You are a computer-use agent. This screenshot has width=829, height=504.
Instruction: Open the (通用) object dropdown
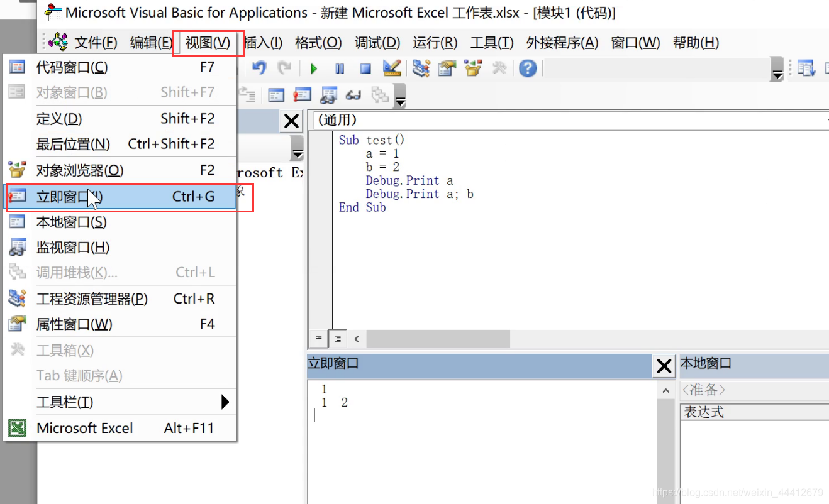coord(571,120)
